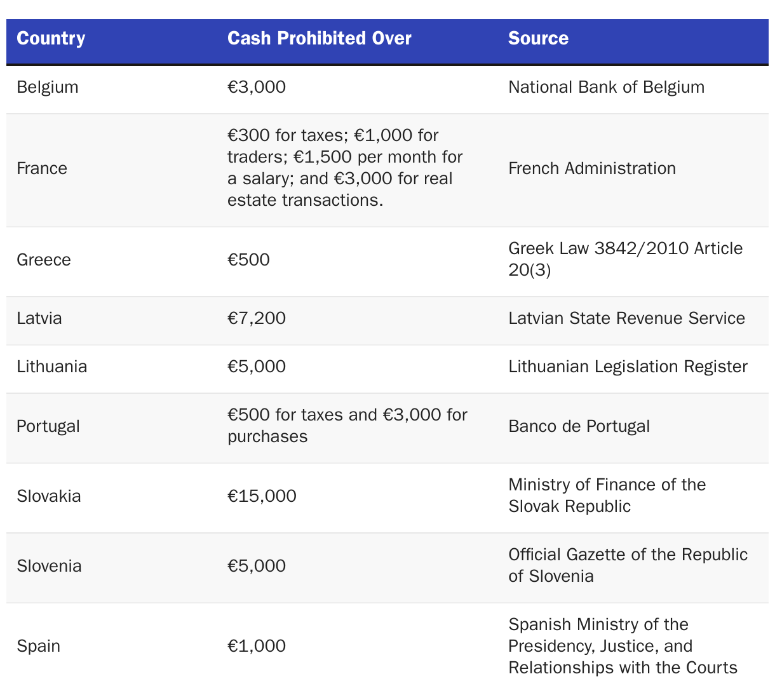Open the National Bank of Belgium source

[x=606, y=87]
